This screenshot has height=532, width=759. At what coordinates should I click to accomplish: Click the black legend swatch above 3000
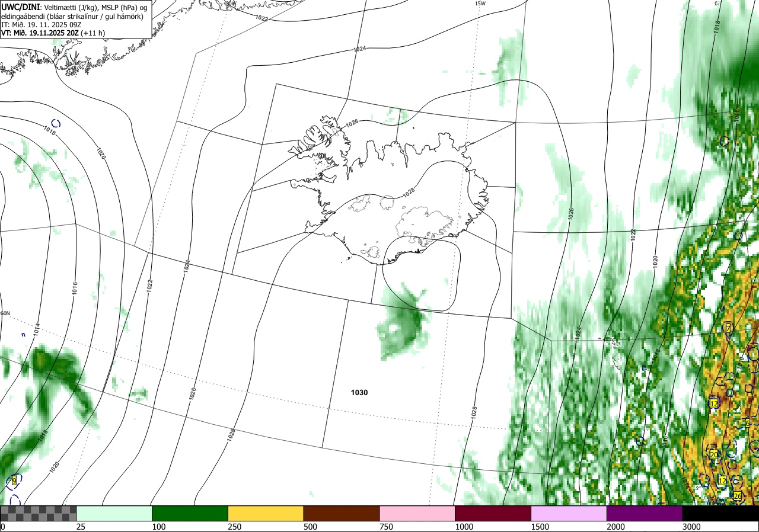point(720,513)
